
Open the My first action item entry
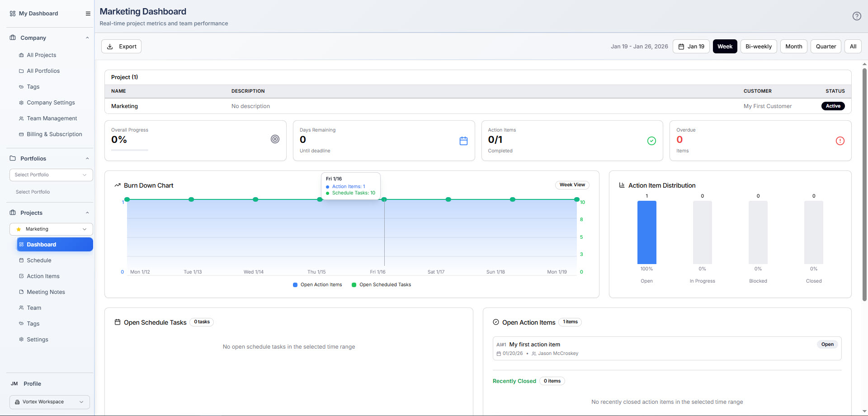click(x=534, y=345)
